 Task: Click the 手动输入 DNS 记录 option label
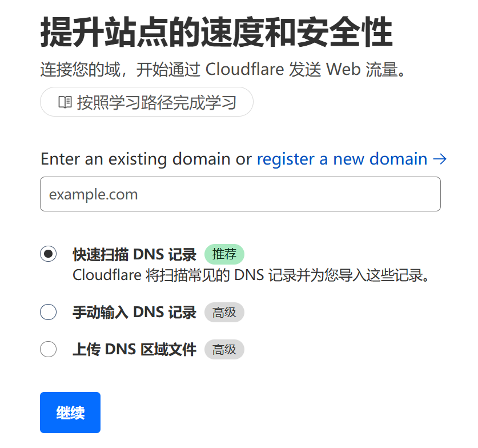(x=134, y=313)
